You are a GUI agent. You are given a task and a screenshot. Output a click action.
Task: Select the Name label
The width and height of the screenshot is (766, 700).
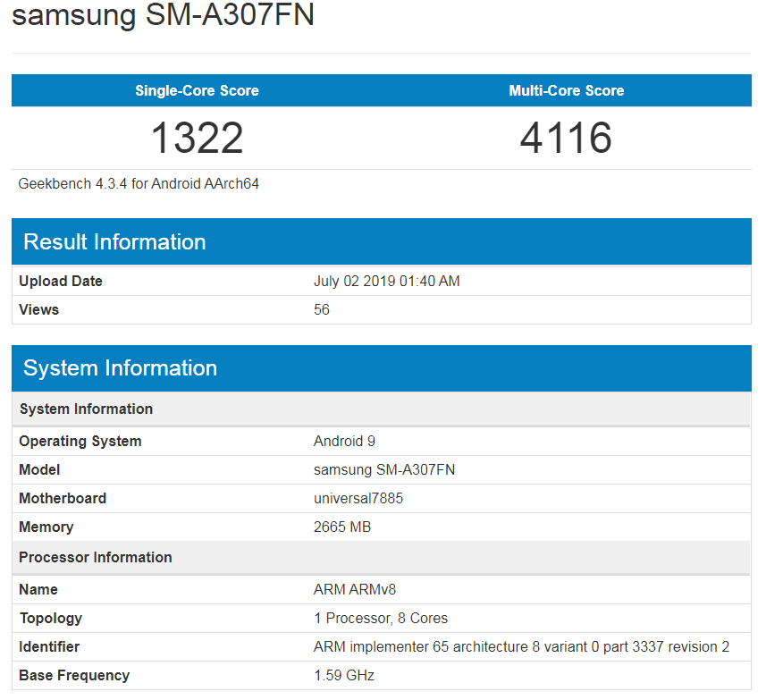38,590
